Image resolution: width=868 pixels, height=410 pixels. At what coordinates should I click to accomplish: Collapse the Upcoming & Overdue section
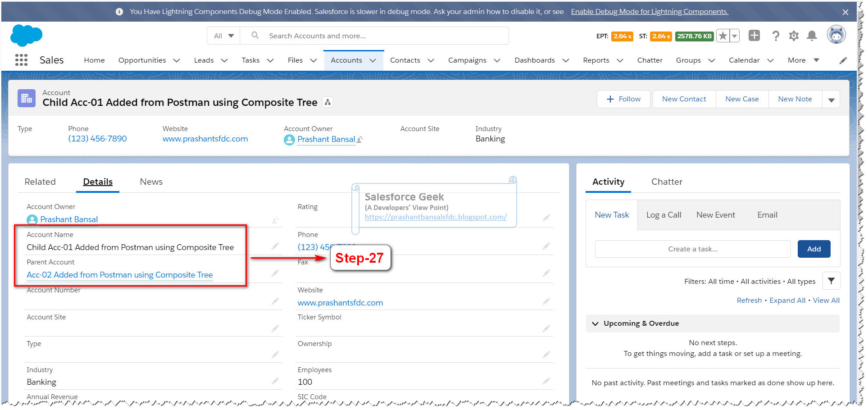[x=595, y=323]
